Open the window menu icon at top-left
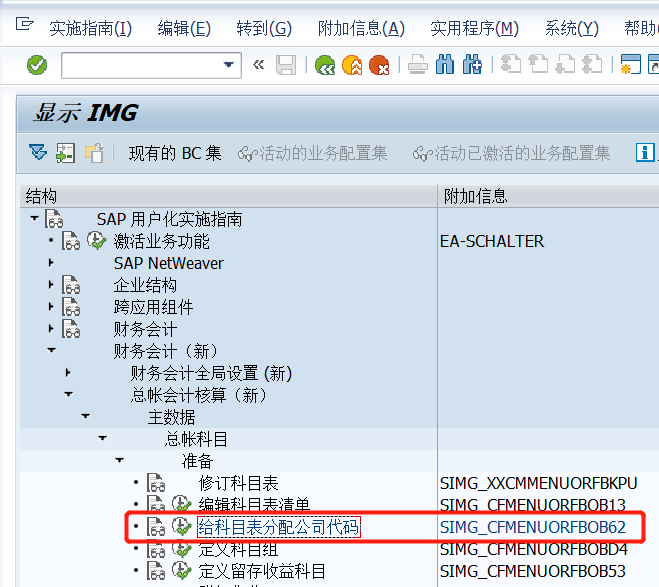The image size is (659, 587). coord(24,24)
